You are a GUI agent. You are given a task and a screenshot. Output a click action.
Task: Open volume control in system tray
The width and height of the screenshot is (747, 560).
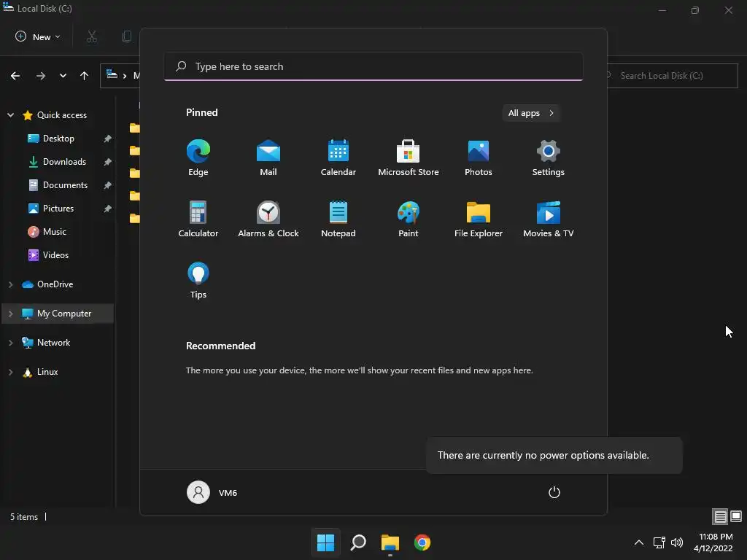point(676,542)
